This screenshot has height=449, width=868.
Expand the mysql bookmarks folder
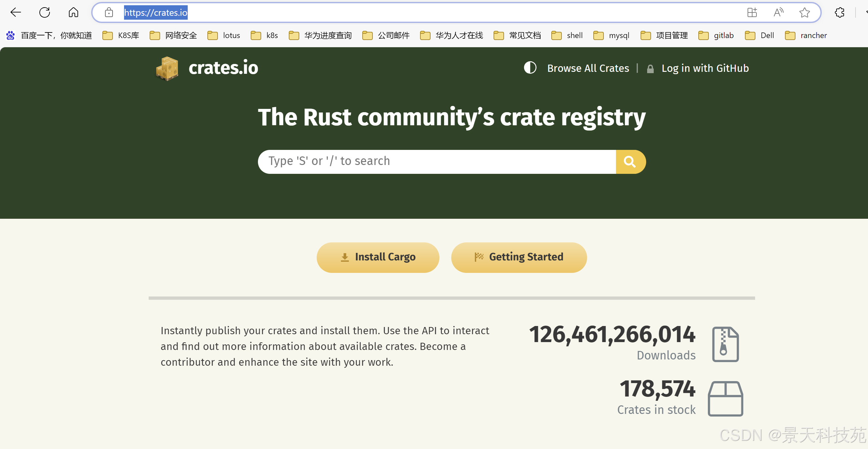(x=611, y=35)
